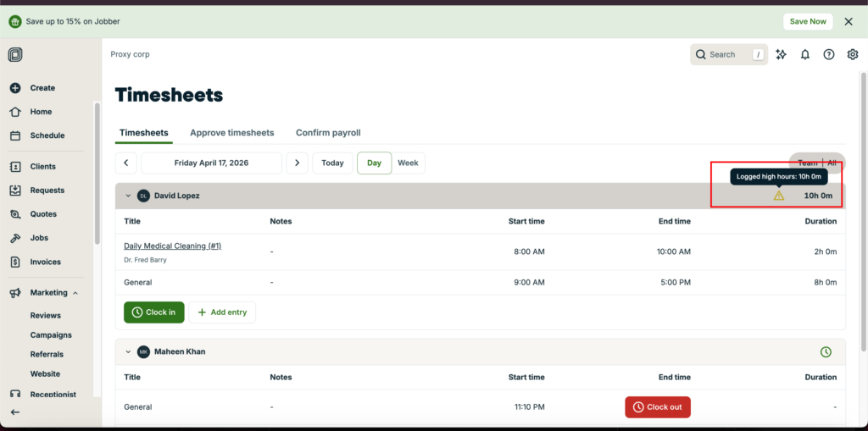
Task: Open Requests in the sidebar
Action: pos(47,191)
